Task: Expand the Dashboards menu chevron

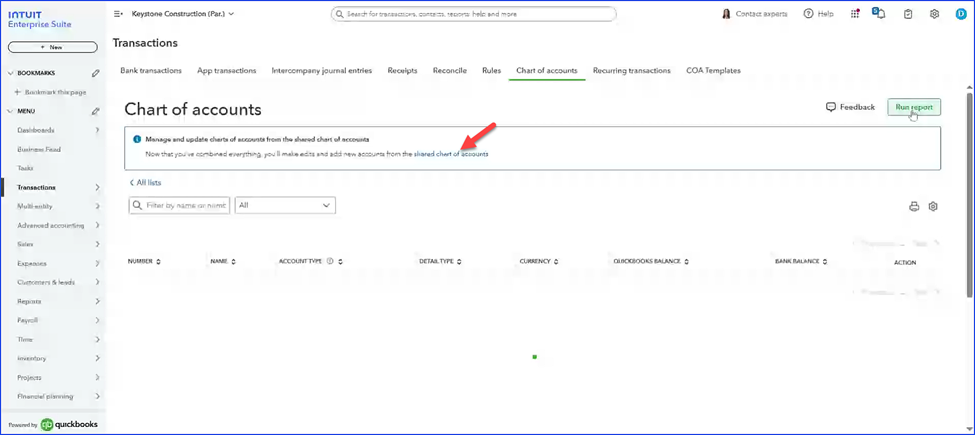Action: pyautogui.click(x=98, y=130)
